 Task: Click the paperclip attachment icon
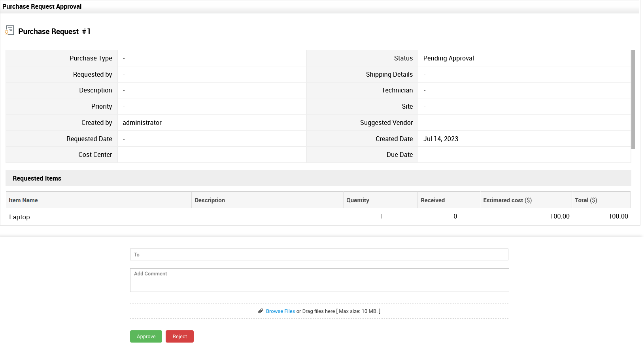point(261,311)
